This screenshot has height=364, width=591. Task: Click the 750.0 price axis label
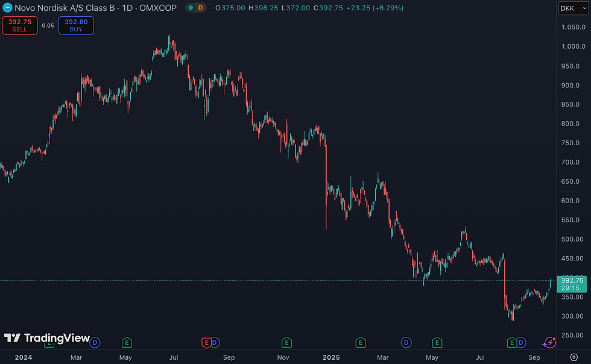click(570, 143)
